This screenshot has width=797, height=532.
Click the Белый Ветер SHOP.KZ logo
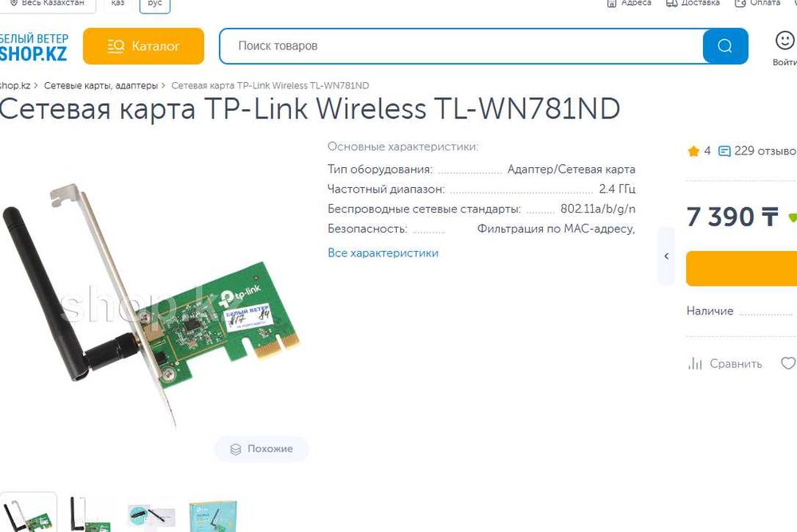pyautogui.click(x=33, y=47)
